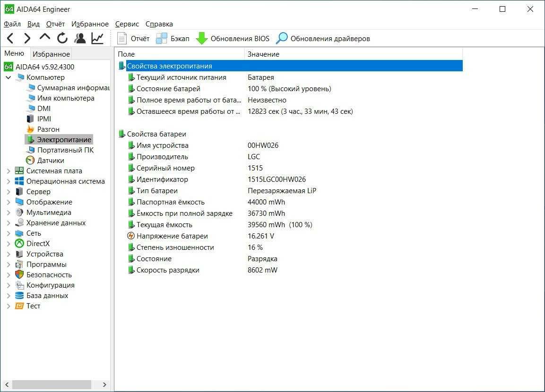This screenshot has width=545, height=392.
Task: Check Обновления драйверов updates
Action: pos(323,39)
